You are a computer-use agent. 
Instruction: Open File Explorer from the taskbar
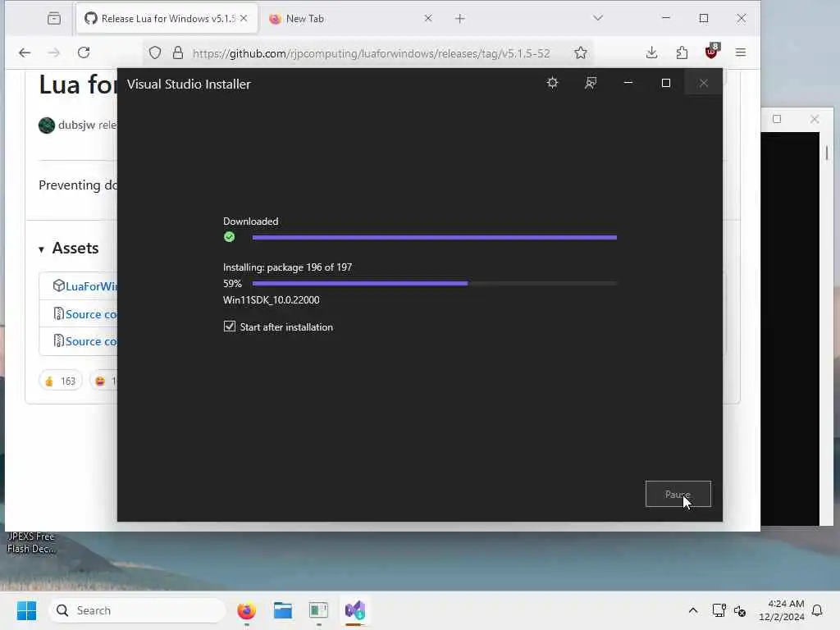pos(283,610)
